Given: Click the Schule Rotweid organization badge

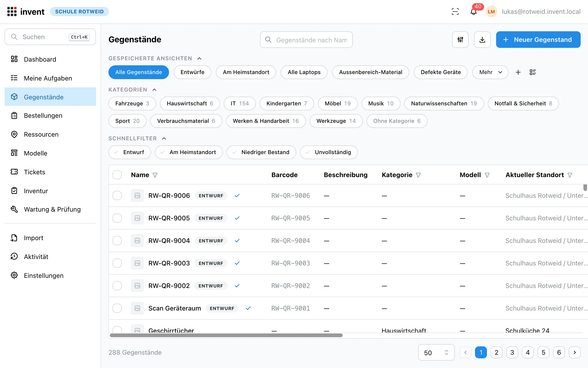Looking at the screenshot, I should point(79,11).
